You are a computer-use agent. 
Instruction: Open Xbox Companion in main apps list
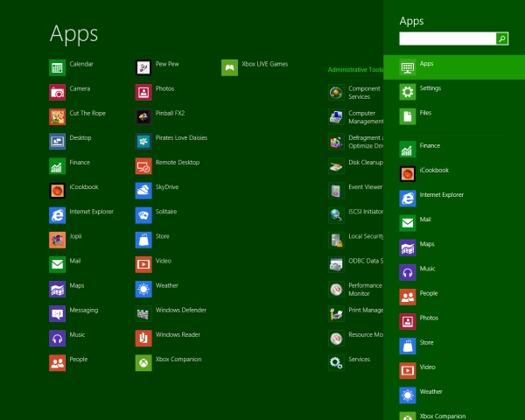(178, 360)
